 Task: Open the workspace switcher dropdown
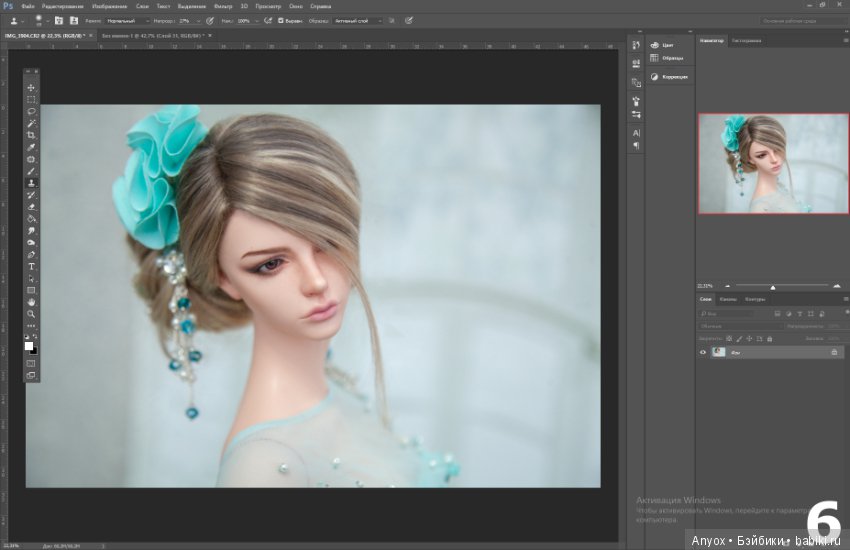[x=802, y=21]
